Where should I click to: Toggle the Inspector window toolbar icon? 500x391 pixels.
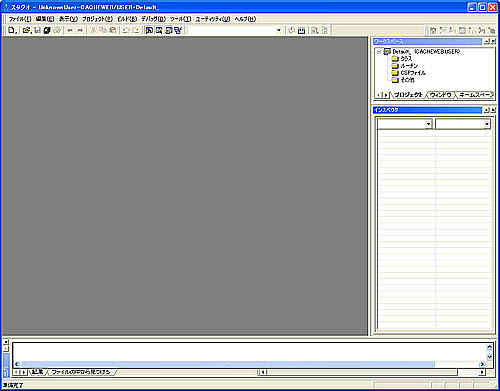[149, 30]
